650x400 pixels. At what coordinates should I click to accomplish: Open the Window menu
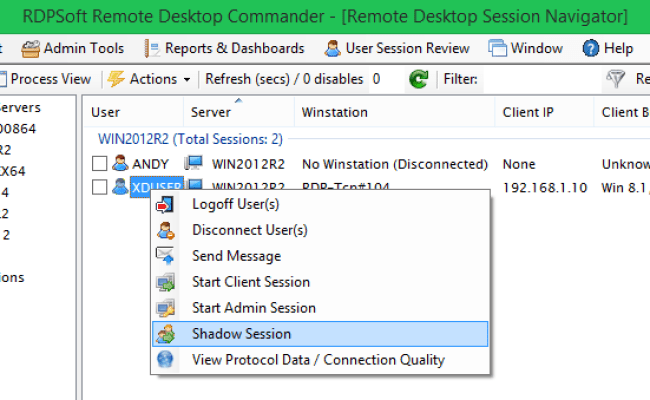526,48
